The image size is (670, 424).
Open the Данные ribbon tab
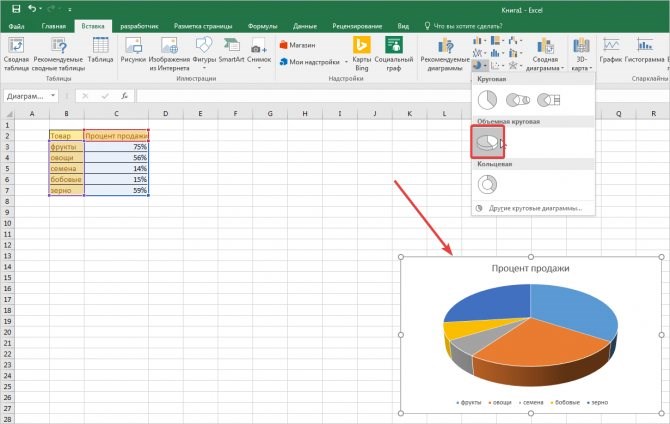(305, 26)
